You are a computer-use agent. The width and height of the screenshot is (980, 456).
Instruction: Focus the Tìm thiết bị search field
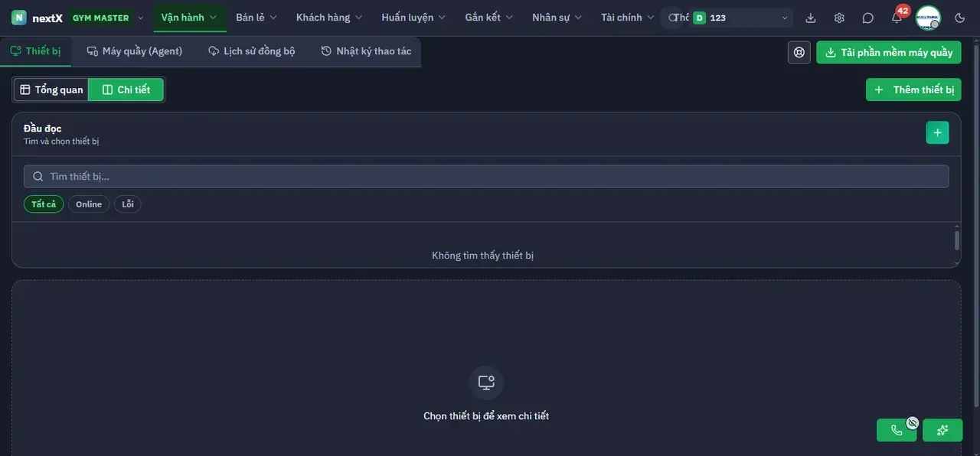[486, 177]
